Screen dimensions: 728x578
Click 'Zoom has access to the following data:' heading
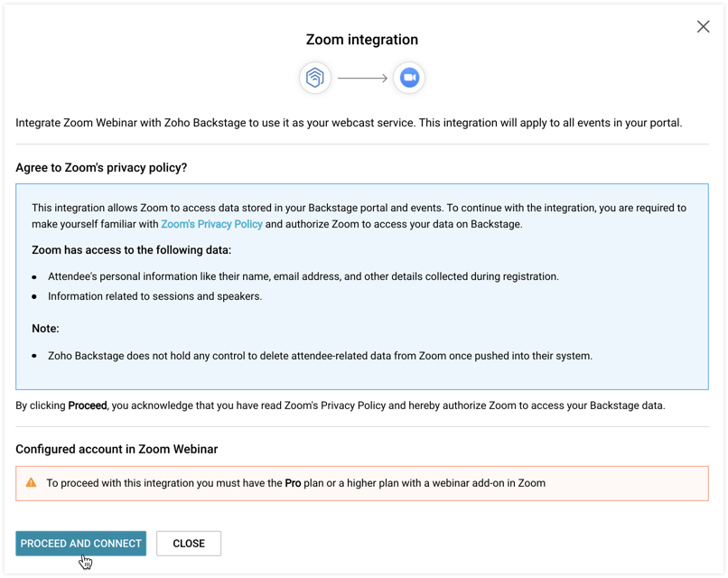(131, 250)
